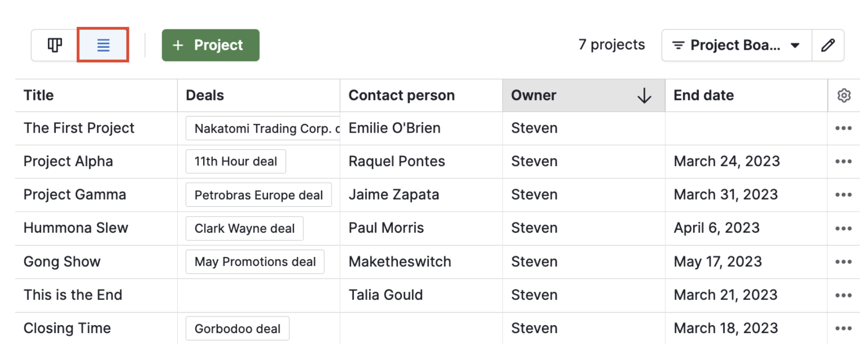The height and width of the screenshot is (356, 868).
Task: Open the 11th Hour deal link
Action: tap(235, 161)
